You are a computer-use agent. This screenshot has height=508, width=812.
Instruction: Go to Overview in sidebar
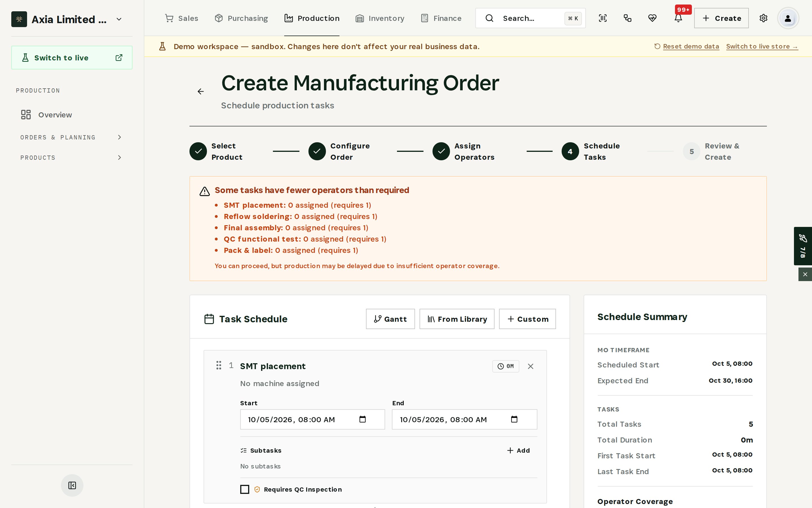coord(71,115)
